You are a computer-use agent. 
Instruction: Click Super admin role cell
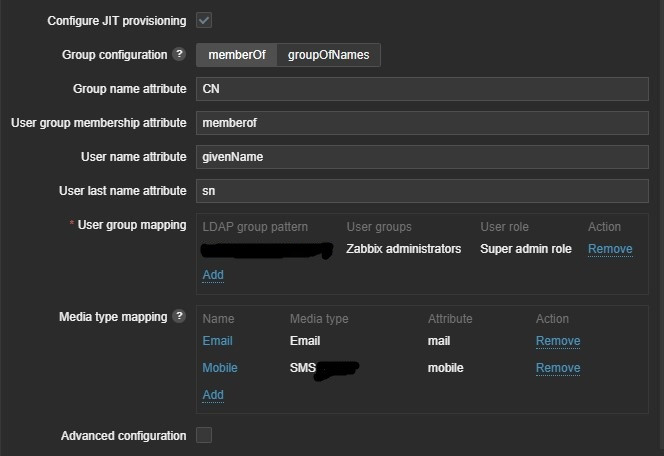pos(525,249)
